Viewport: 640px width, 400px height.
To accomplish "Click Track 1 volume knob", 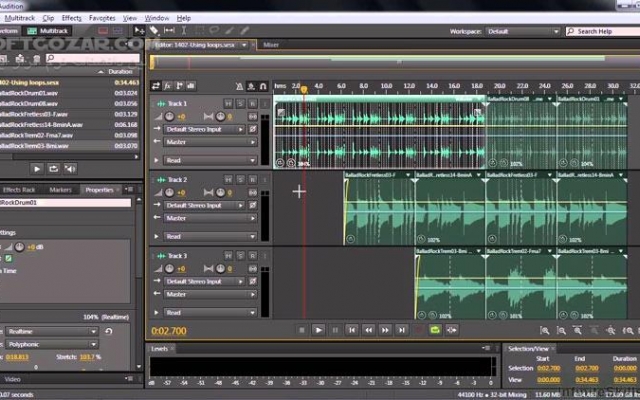I will point(169,117).
